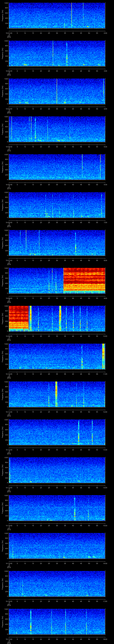Pick the spectrogram panel starting at 19:05:00
The width and height of the screenshot is (114, 644).
point(57,167)
